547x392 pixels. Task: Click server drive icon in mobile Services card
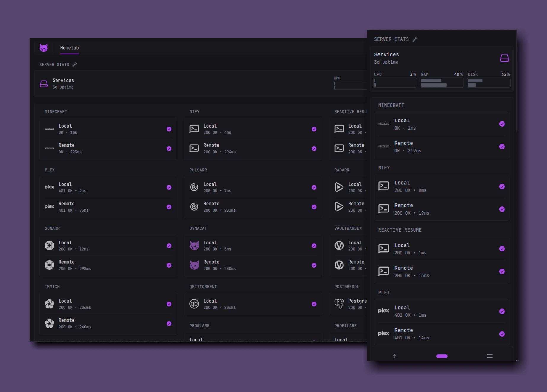504,58
